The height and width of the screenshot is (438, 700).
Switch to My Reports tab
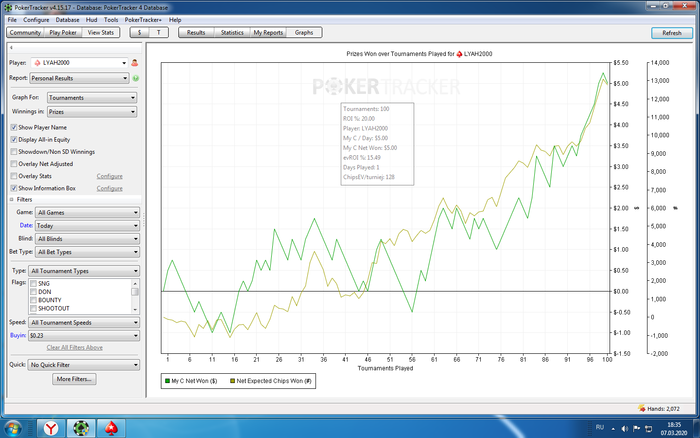pos(268,33)
